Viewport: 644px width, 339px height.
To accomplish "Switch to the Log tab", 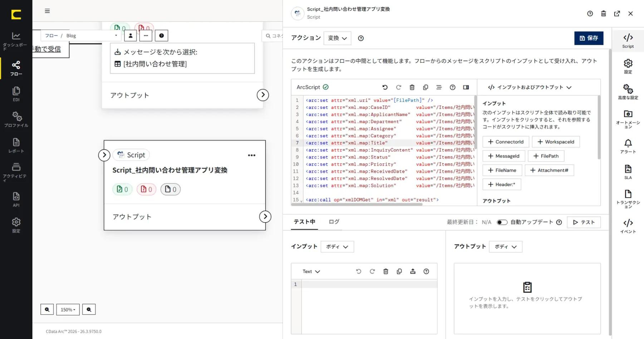I will tap(334, 222).
